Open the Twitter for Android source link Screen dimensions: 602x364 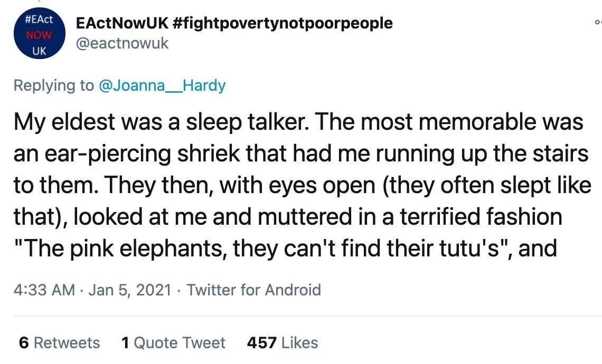(254, 290)
